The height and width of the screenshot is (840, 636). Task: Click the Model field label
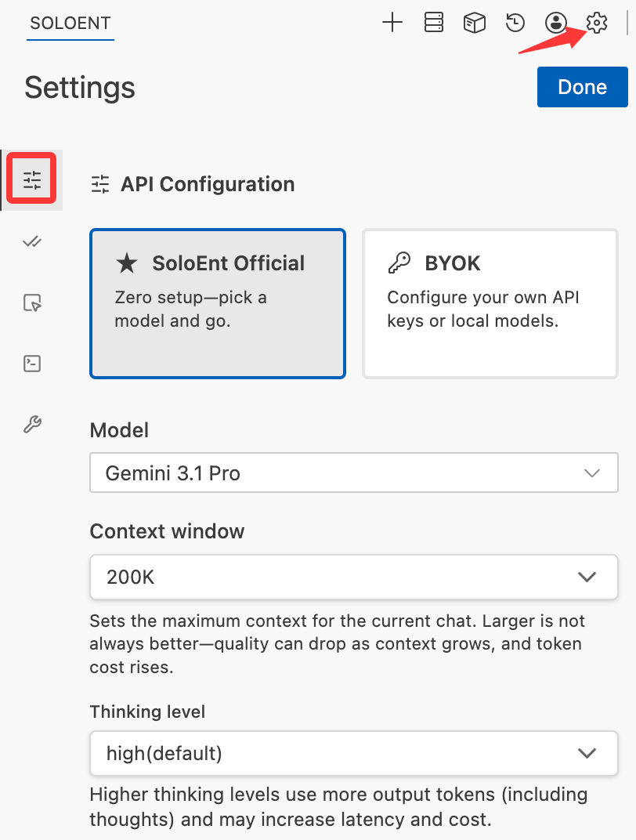(119, 430)
